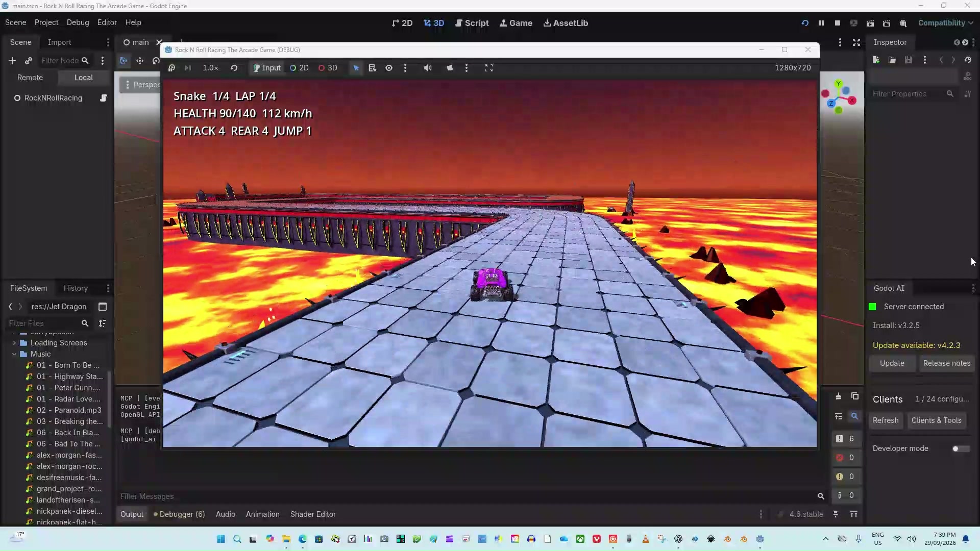Screen dimensions: 980x551
Task: Reset the game speed
Action: (234, 68)
